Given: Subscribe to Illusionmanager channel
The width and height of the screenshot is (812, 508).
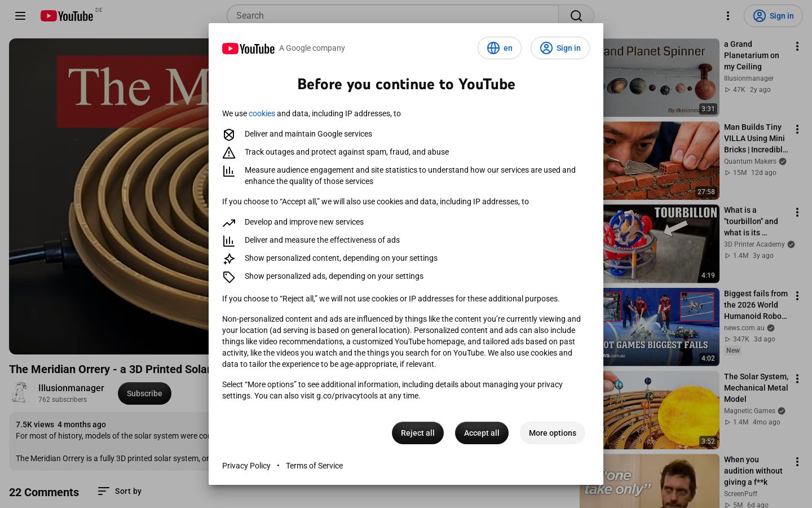Looking at the screenshot, I should click(144, 393).
